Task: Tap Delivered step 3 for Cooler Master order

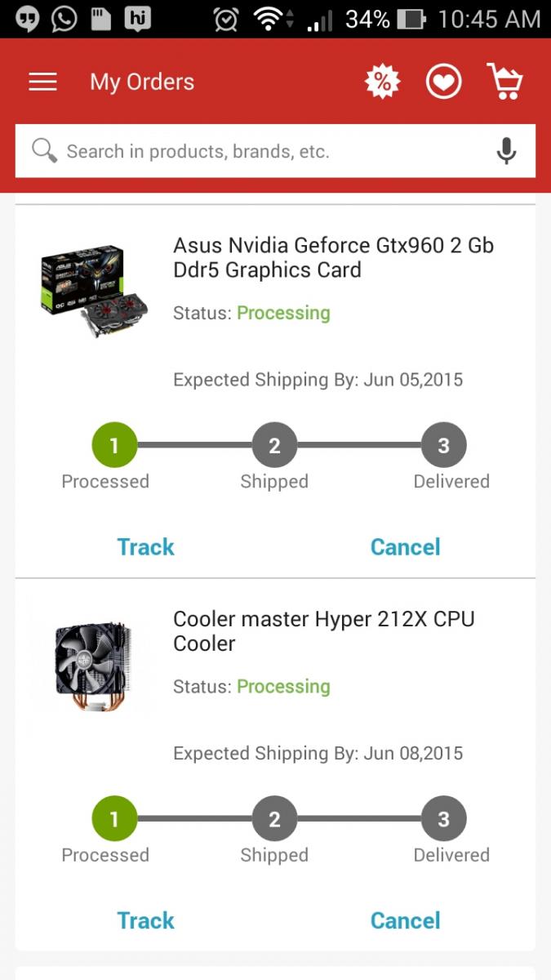Action: pyautogui.click(x=443, y=819)
